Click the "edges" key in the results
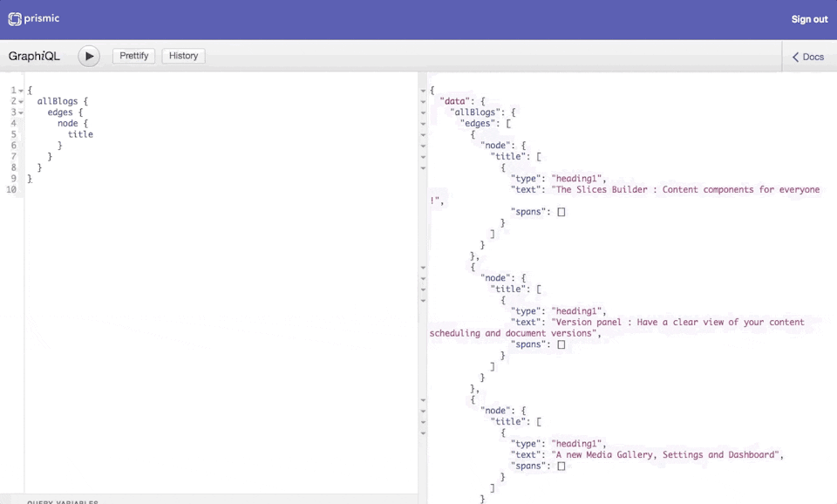837x504 pixels. [x=478, y=124]
